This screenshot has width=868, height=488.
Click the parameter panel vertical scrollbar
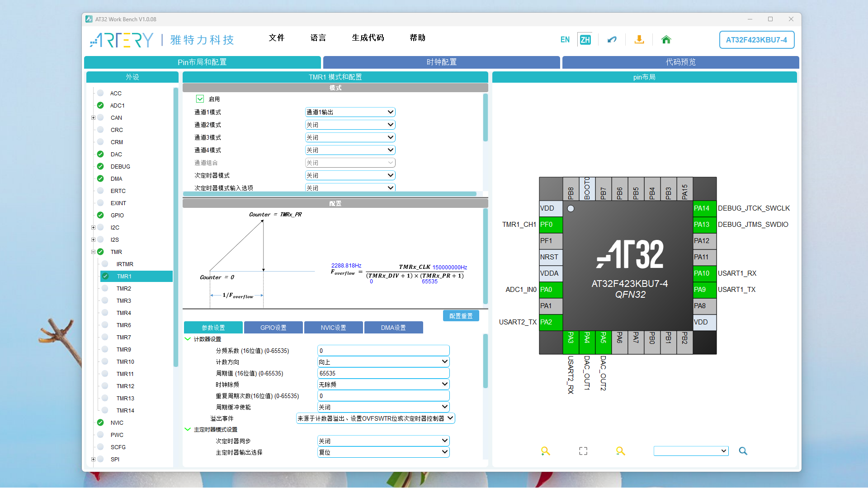coord(486,361)
